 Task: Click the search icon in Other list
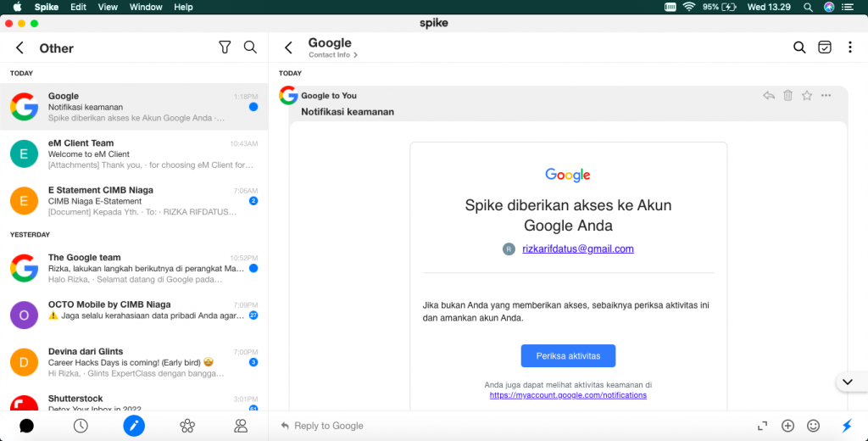point(250,47)
